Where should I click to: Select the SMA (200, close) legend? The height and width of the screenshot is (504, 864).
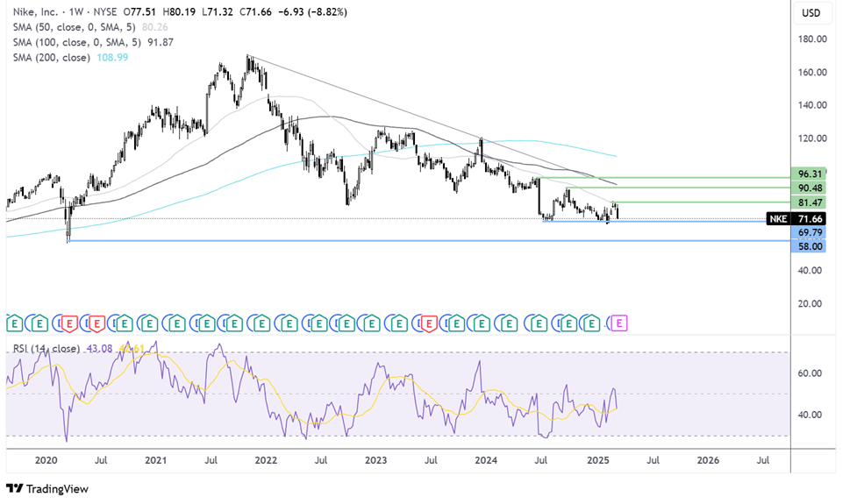coord(51,57)
